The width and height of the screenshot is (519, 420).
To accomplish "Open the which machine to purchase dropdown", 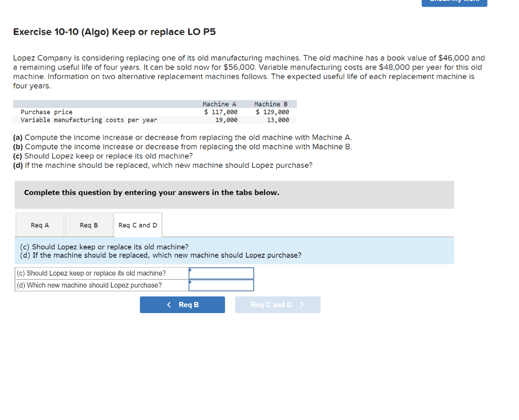I will point(221,285).
